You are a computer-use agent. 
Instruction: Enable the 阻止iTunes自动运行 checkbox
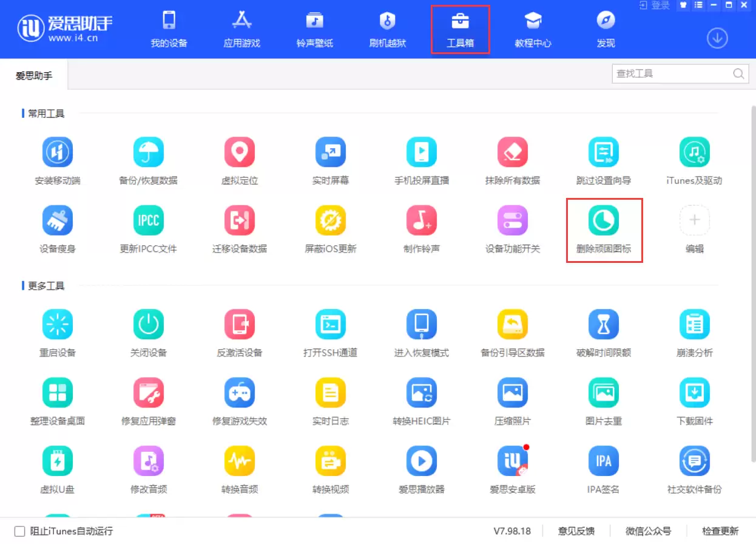click(20, 531)
